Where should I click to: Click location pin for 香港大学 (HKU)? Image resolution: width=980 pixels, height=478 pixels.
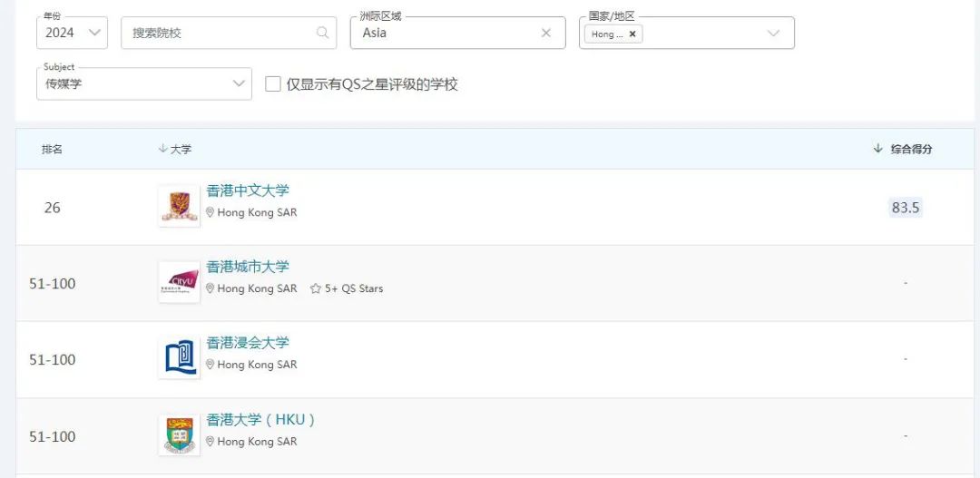point(210,441)
